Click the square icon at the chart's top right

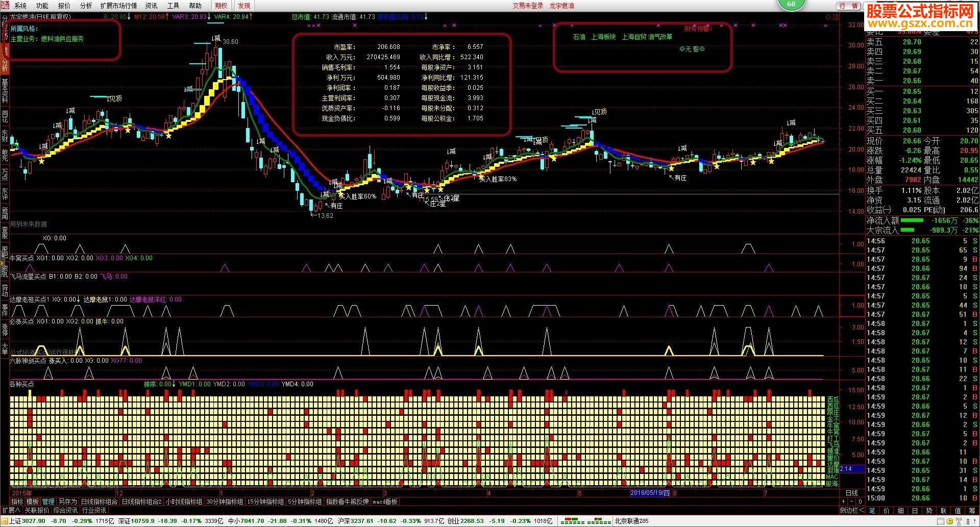click(836, 17)
